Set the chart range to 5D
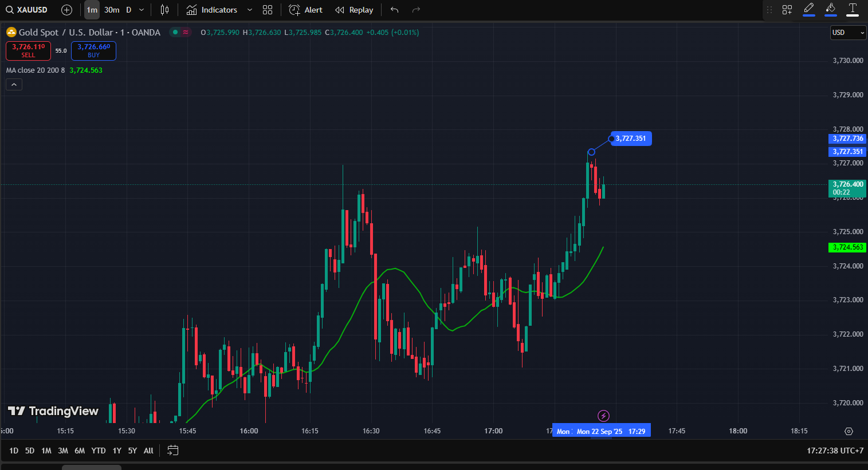 pos(30,451)
